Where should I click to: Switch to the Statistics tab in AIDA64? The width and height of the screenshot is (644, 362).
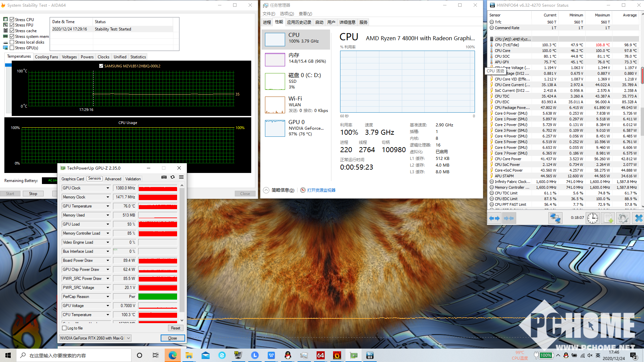(x=138, y=57)
